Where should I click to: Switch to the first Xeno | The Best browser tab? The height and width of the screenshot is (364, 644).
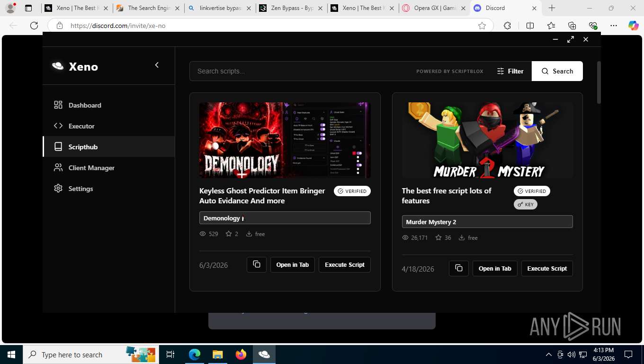(76, 8)
